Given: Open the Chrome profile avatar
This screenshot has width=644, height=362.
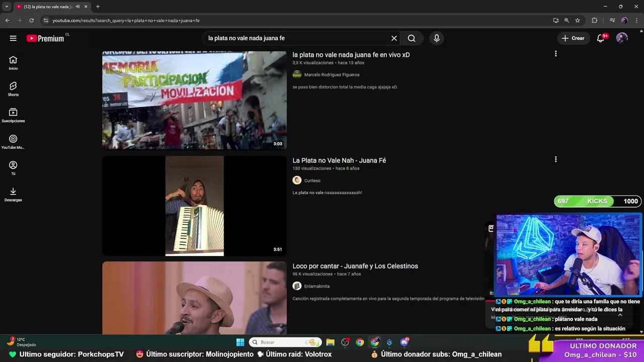Looking at the screenshot, I should pyautogui.click(x=624, y=21).
